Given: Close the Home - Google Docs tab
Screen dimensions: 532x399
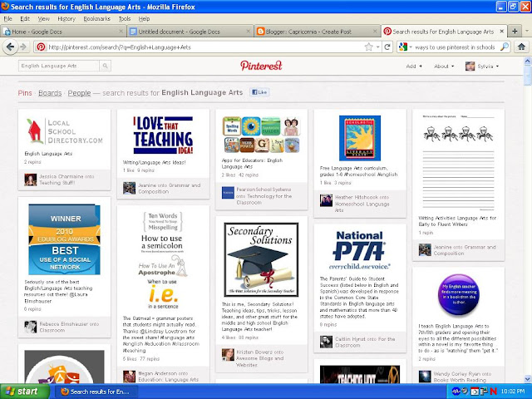Looking at the screenshot, I should [121, 32].
